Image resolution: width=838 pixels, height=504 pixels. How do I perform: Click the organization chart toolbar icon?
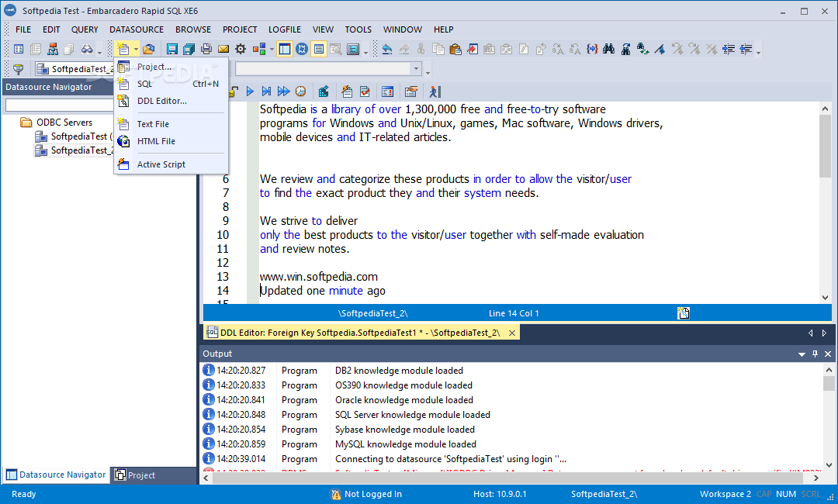click(x=53, y=49)
